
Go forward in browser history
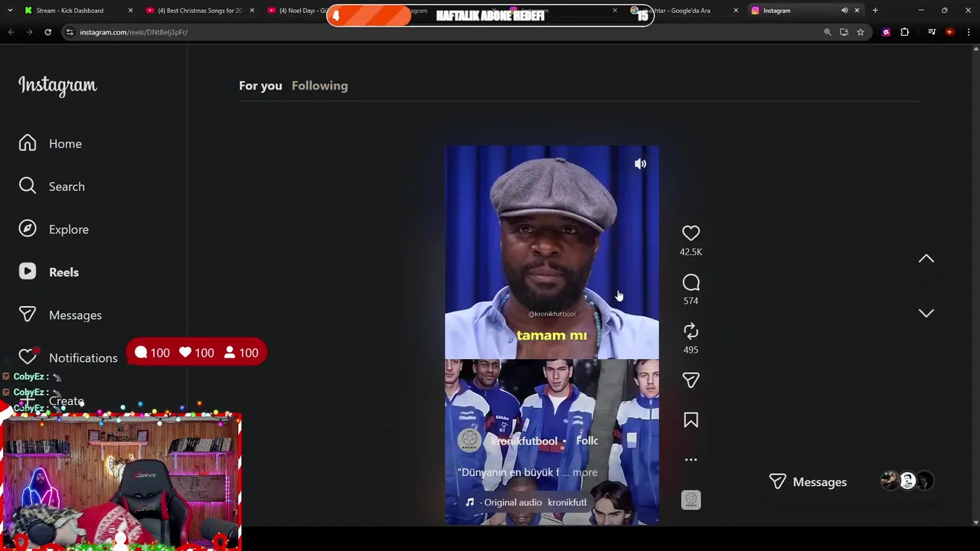[x=29, y=32]
